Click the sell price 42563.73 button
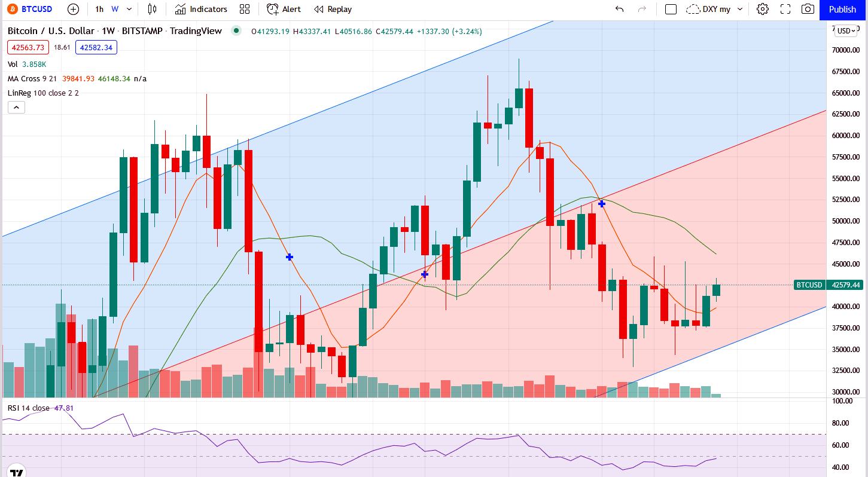 coord(28,47)
